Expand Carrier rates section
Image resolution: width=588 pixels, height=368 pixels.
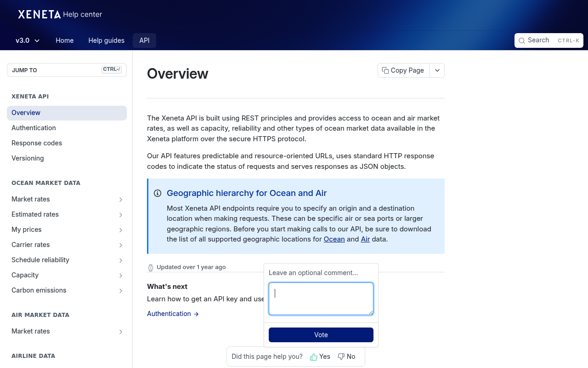point(121,245)
